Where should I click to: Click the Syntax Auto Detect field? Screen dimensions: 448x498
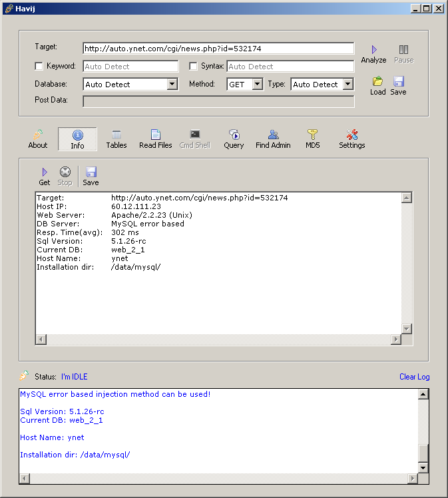tap(290, 67)
